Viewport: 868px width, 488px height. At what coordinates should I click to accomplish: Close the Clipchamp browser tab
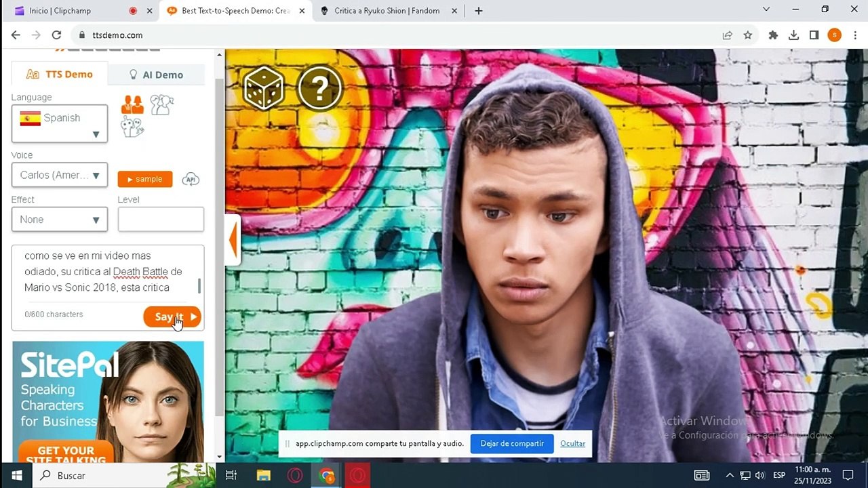pyautogui.click(x=150, y=11)
